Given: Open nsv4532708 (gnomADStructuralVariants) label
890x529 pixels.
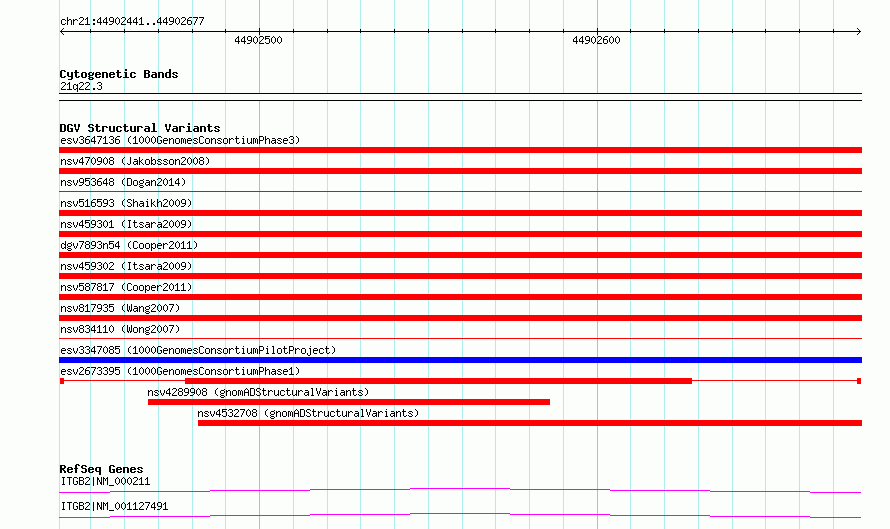Looking at the screenshot, I should (308, 413).
